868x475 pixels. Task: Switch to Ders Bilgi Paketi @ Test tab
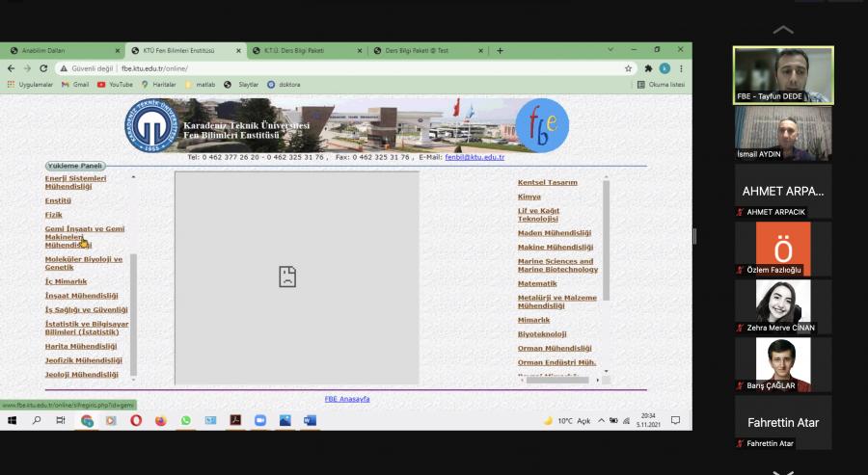428,50
